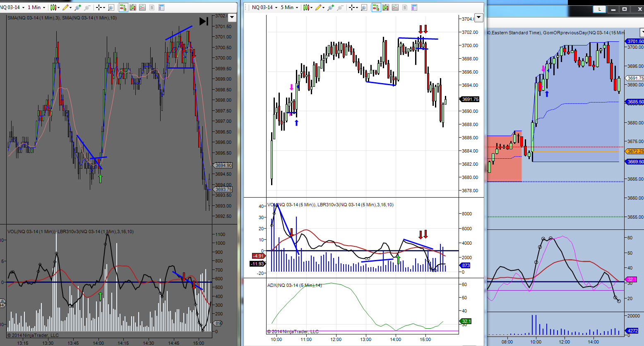This screenshot has width=644, height=346.
Task: Toggle Chart Trader in 1 Min chart
Action: point(123,7)
